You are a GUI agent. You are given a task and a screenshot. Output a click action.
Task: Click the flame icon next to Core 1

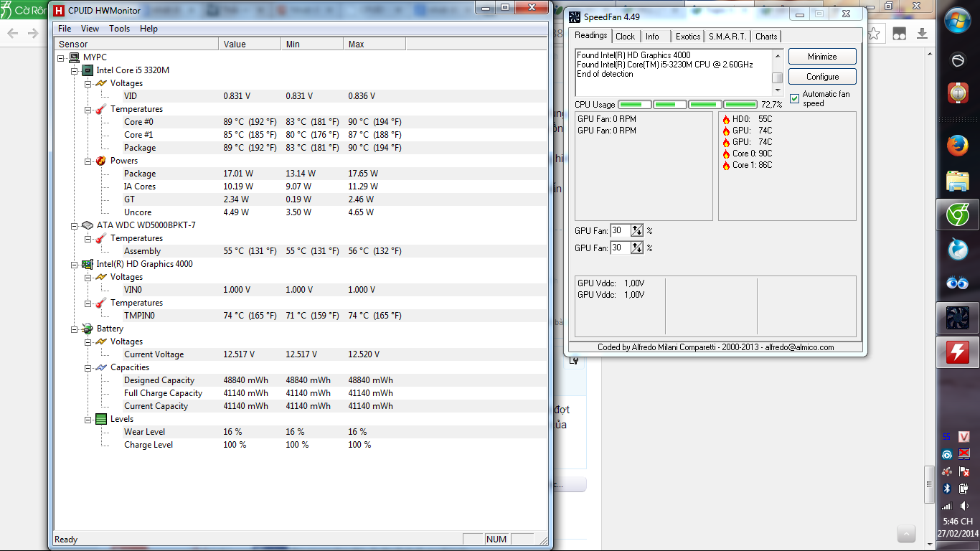click(726, 165)
